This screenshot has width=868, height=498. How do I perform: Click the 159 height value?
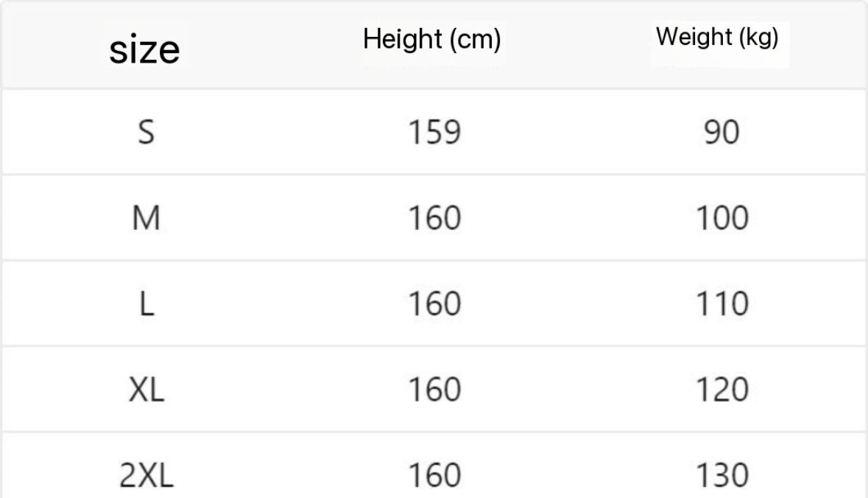tap(434, 133)
